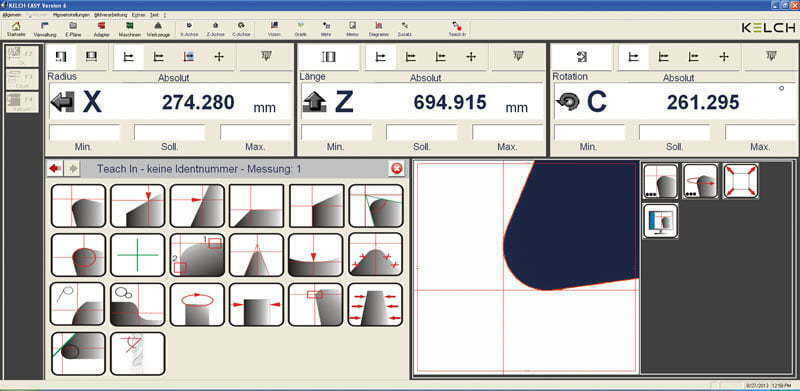Select the two-window corner measurement icon
This screenshot has height=391, width=800.
(x=197, y=255)
